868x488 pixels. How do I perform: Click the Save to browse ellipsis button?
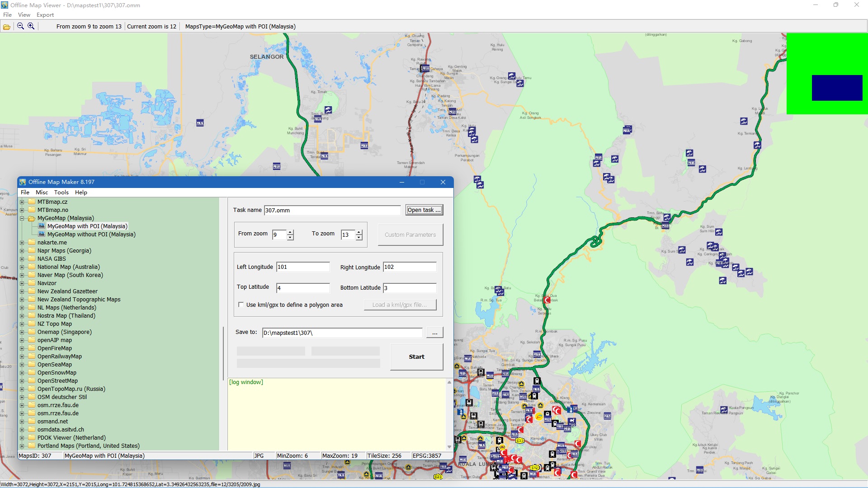click(434, 333)
